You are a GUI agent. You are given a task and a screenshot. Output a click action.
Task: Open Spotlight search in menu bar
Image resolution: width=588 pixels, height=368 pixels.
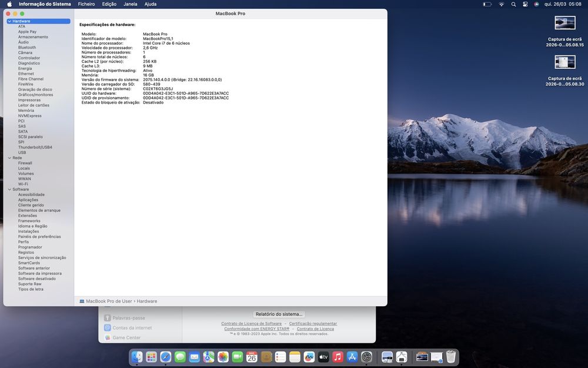[x=513, y=4]
